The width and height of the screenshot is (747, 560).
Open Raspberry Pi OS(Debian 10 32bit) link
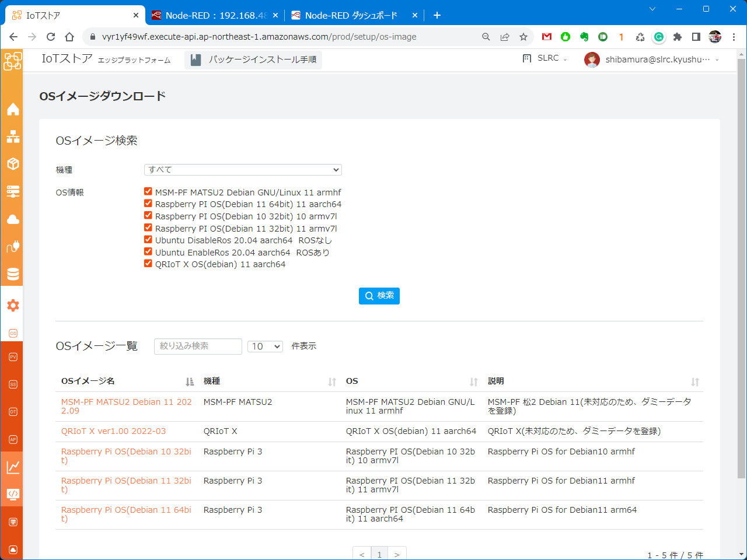coord(127,456)
